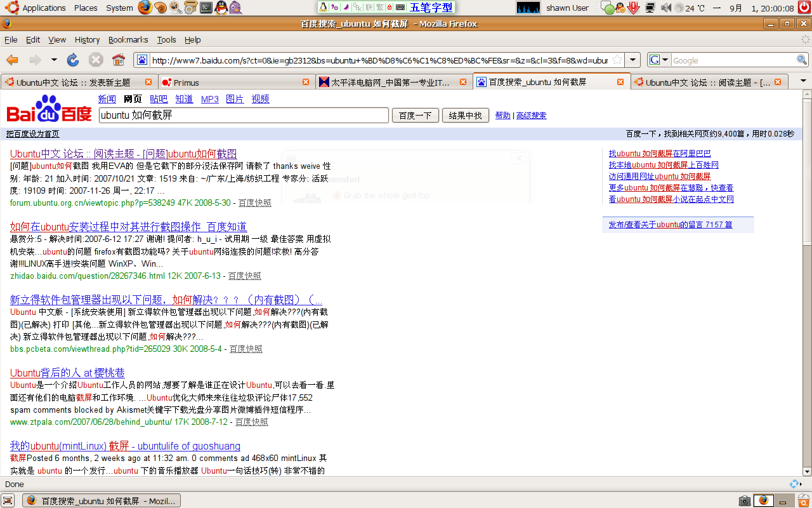This screenshot has height=508, width=812.
Task: Click the Show Desktop button on the bottom panel
Action: pyautogui.click(x=8, y=500)
